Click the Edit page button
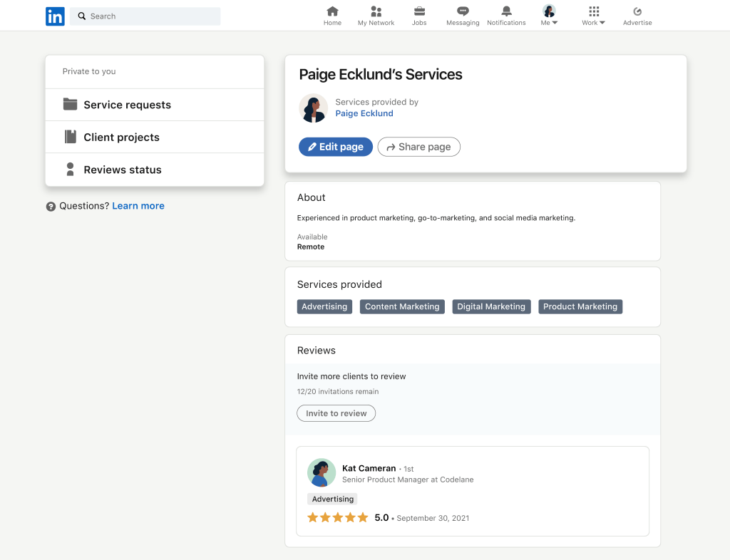The width and height of the screenshot is (730, 560). coord(335,147)
